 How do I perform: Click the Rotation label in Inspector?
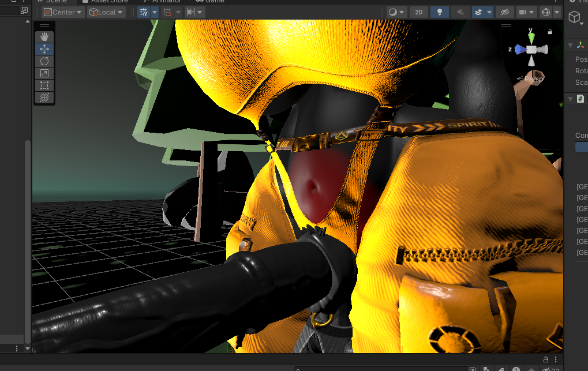[581, 71]
